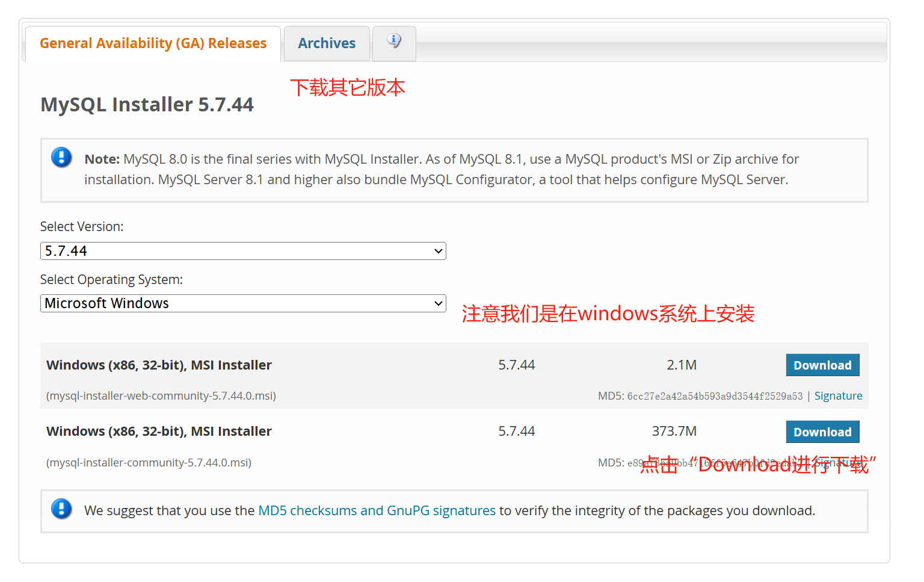Select version 5.7.44 in the 373.7M row
Image resolution: width=924 pixels, height=582 pixels.
coord(517,431)
